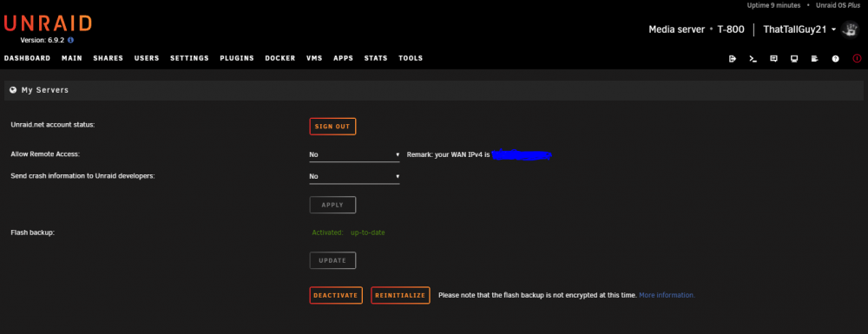Screen dimensions: 868x334
Task: Click the Unraid logo
Action: [x=48, y=23]
